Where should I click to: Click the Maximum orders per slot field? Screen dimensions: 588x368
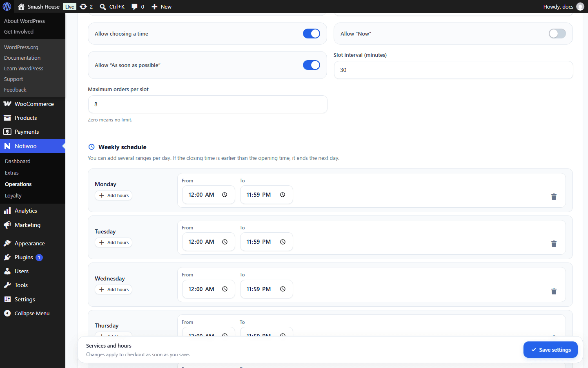click(207, 104)
